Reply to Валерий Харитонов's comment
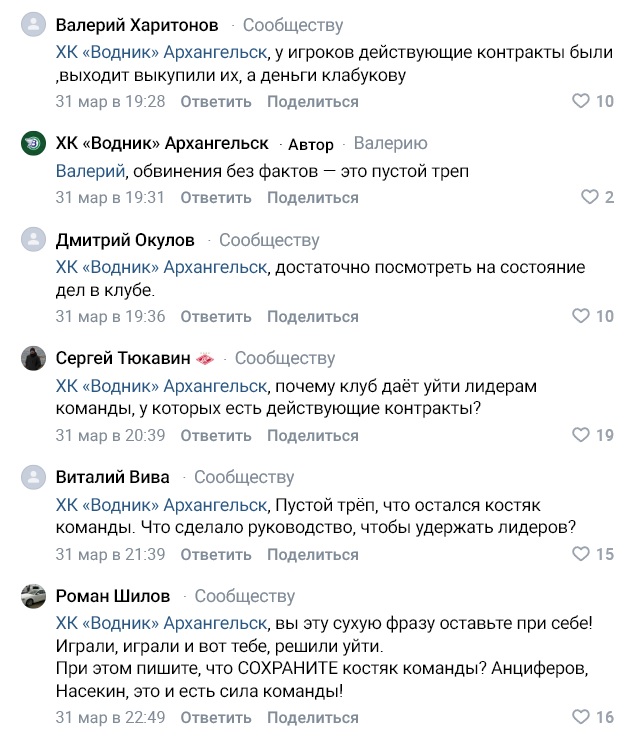The height and width of the screenshot is (738, 635). click(215, 102)
